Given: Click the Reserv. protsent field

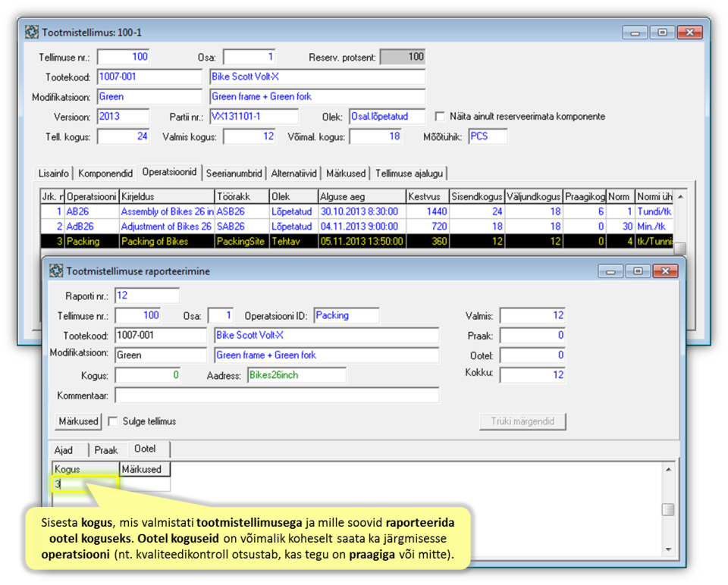Looking at the screenshot, I should [x=403, y=57].
